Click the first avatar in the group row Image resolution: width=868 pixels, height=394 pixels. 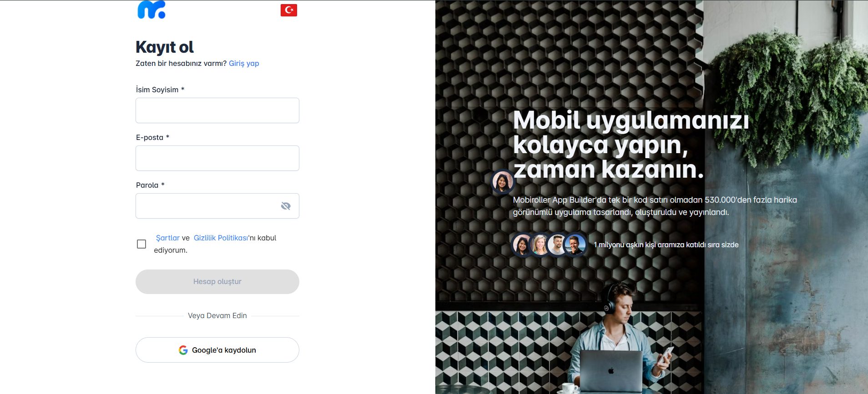pos(523,245)
